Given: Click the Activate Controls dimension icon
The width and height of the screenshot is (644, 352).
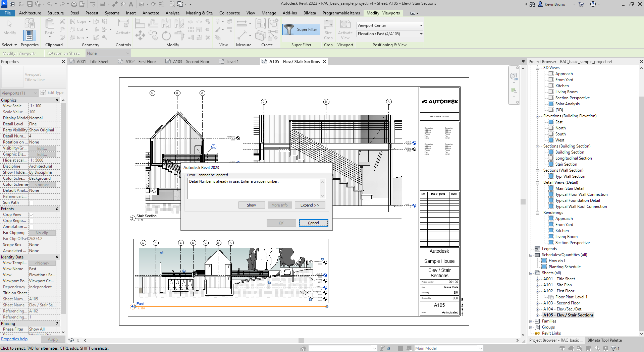Looking at the screenshot, I should click(123, 23).
